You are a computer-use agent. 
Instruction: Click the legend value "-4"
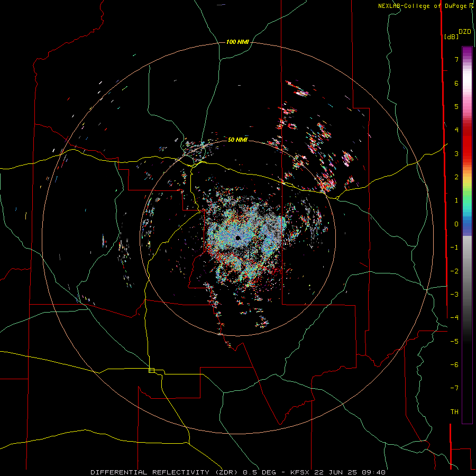[454, 318]
